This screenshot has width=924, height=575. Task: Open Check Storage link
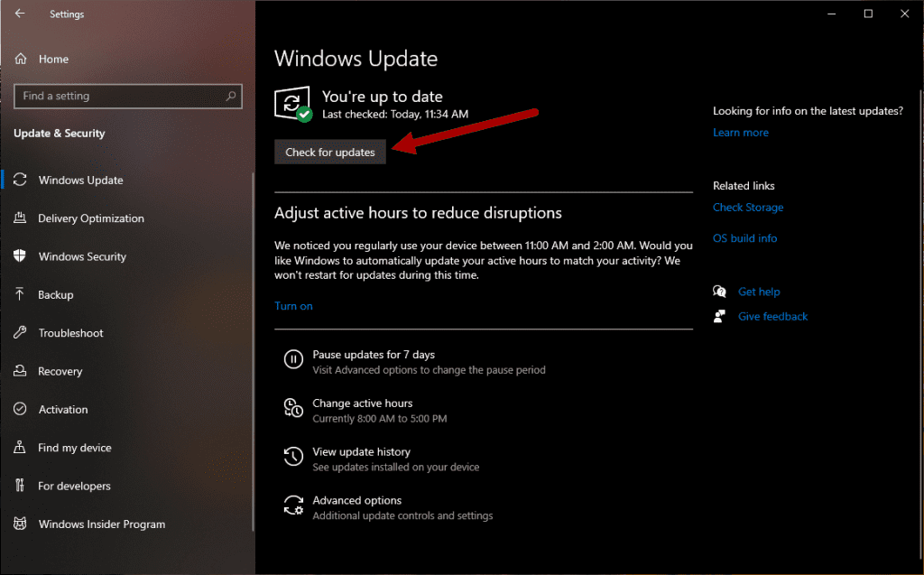coord(748,207)
